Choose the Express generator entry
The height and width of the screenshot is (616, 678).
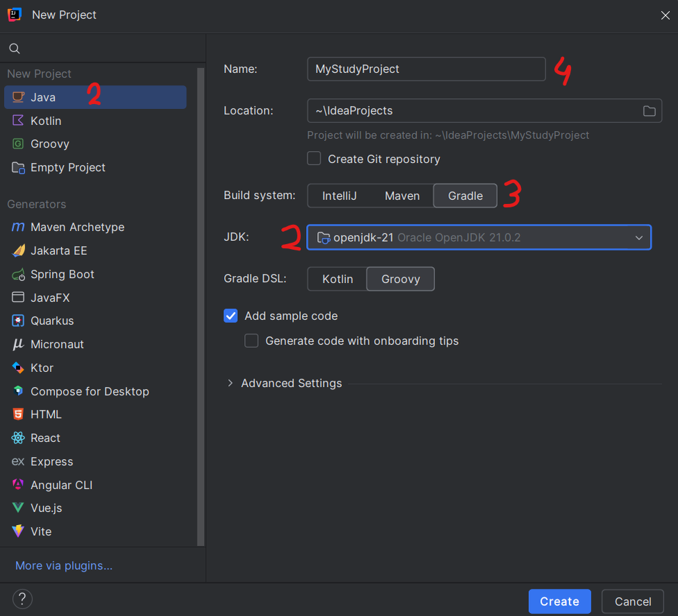pyautogui.click(x=95, y=461)
